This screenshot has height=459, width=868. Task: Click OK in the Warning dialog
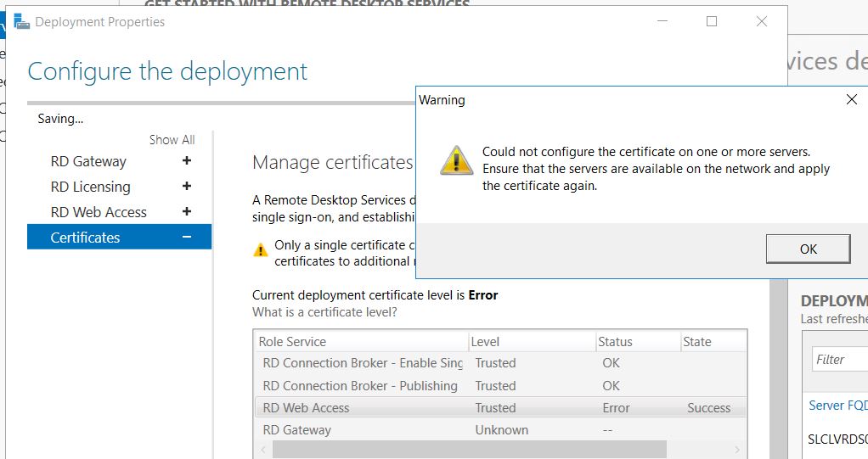coord(808,249)
